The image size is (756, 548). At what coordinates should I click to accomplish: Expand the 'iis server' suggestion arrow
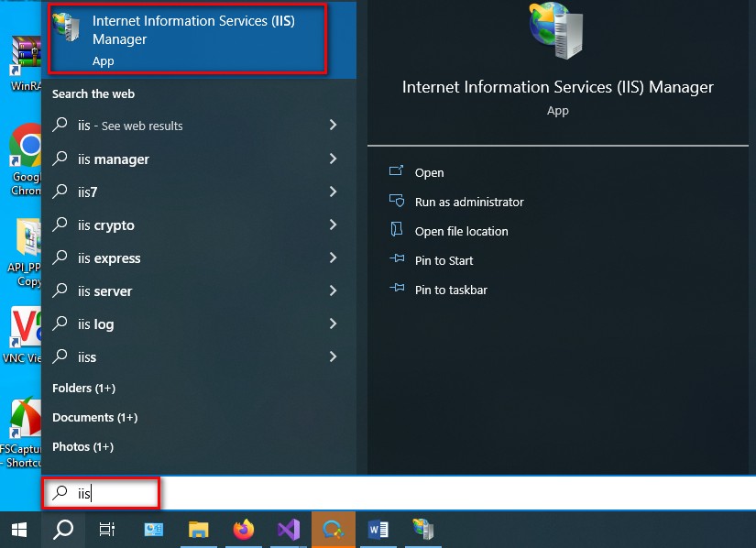coord(333,290)
